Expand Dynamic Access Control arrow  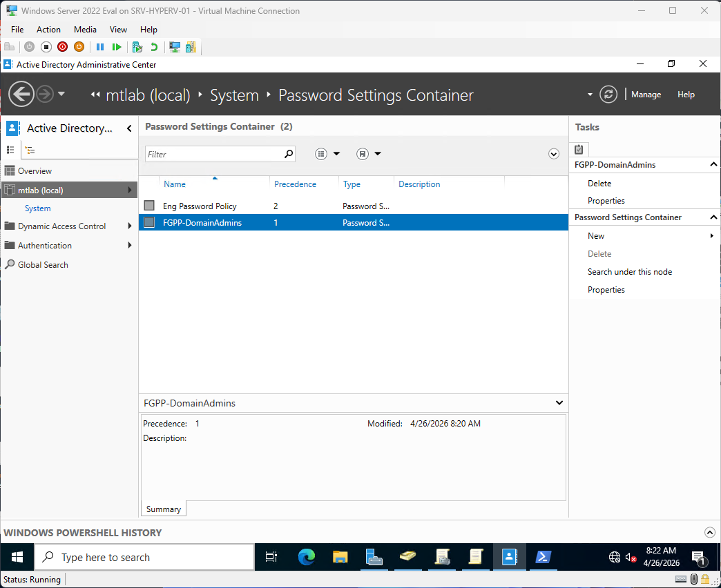click(130, 226)
